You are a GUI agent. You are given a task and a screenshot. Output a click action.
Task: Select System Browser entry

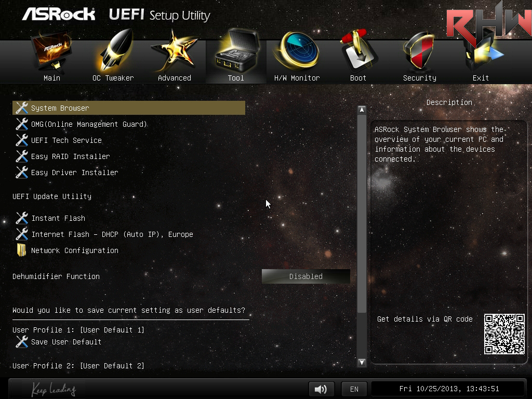60,108
